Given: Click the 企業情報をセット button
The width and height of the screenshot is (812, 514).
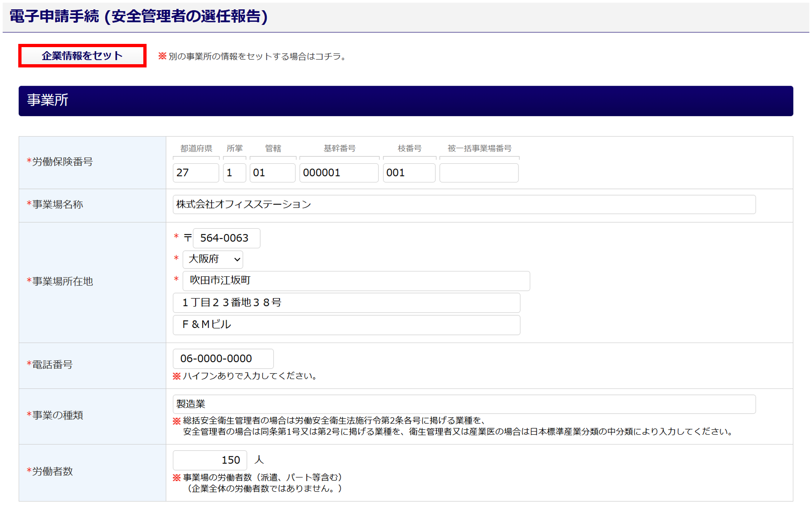Looking at the screenshot, I should pos(82,56).
